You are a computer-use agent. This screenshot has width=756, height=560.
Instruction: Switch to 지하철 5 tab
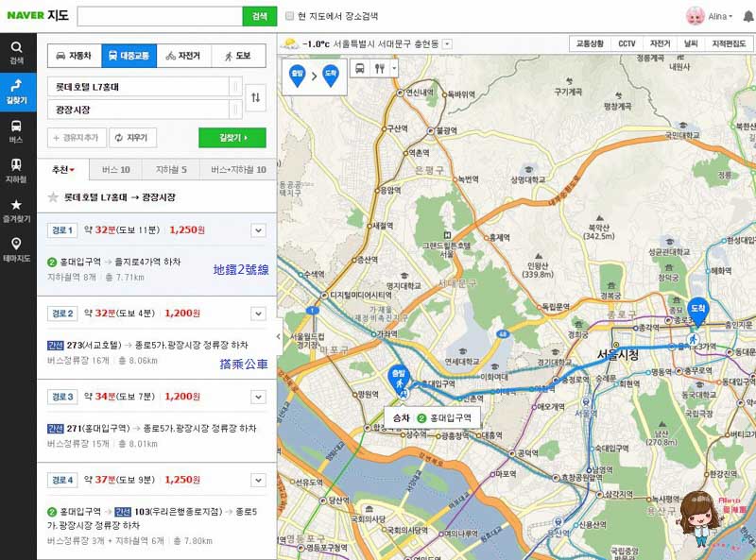pos(171,170)
